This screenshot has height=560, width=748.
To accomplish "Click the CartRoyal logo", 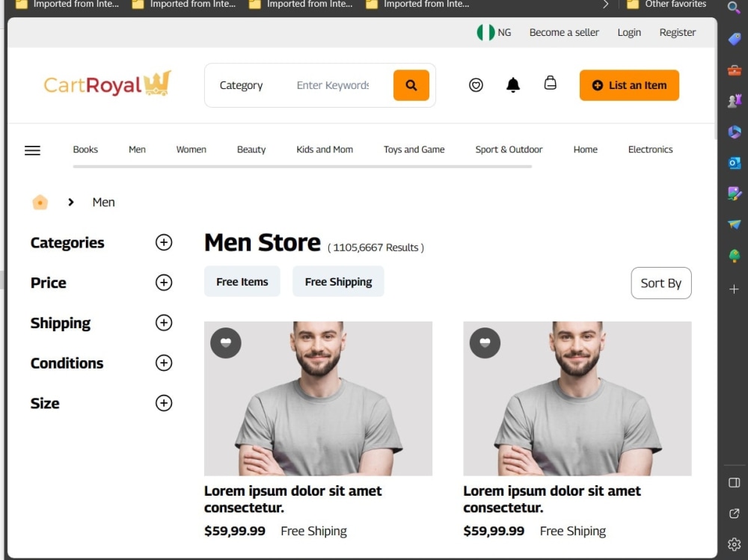I will (x=107, y=84).
